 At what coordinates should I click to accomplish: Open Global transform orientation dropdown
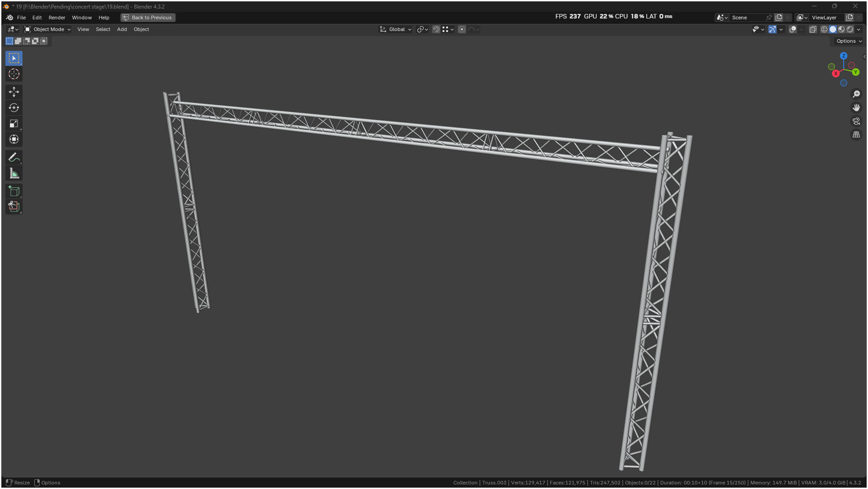click(x=396, y=29)
